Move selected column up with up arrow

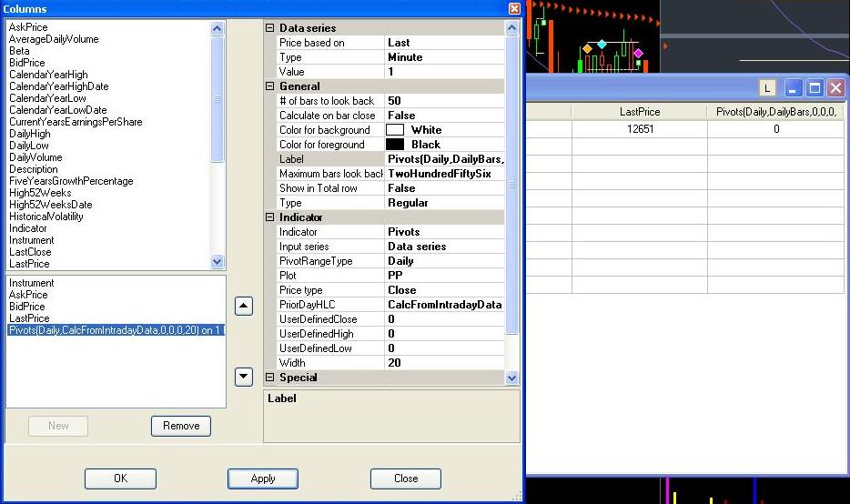(244, 307)
